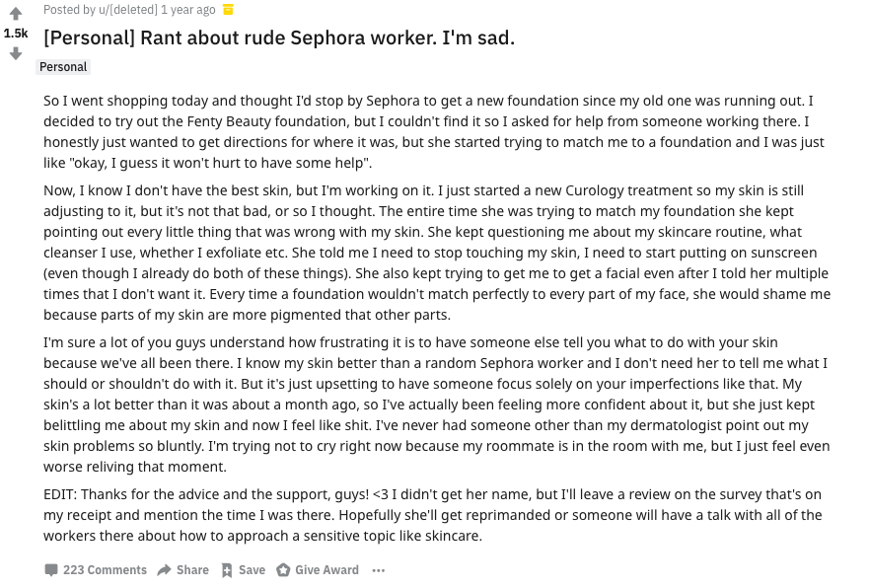Click the '1 year ago' timestamp
869x588 pixels.
coord(187,10)
